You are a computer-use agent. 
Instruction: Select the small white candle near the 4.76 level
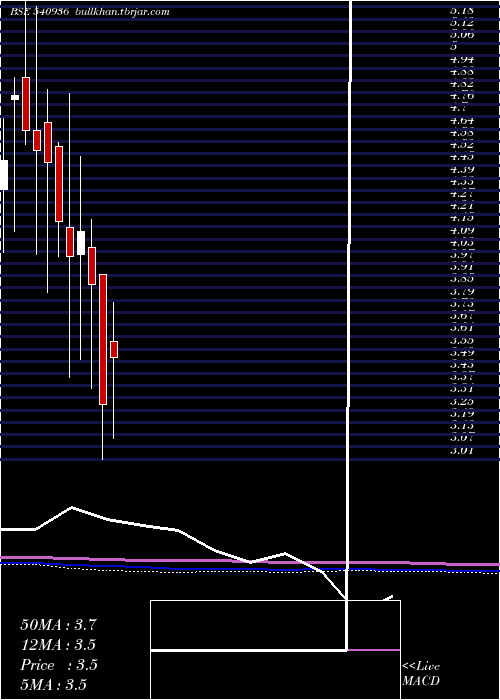(x=15, y=97)
